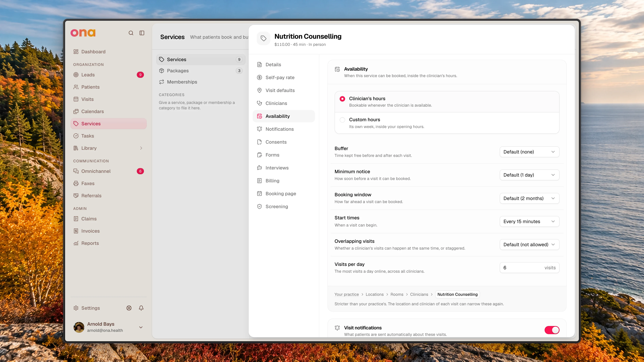Image resolution: width=644 pixels, height=362 pixels.
Task: Open Visits in the sidebar
Action: point(109,99)
